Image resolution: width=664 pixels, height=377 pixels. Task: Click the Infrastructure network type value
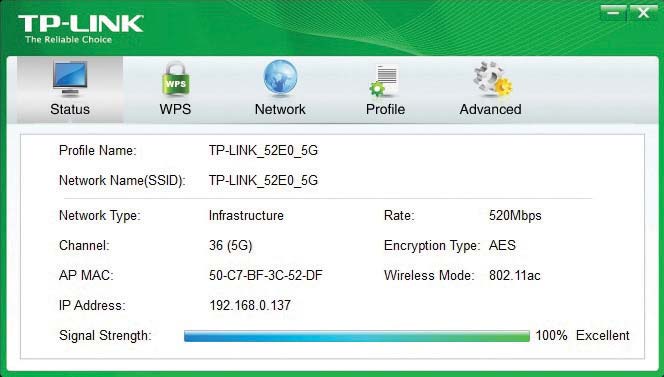click(246, 215)
